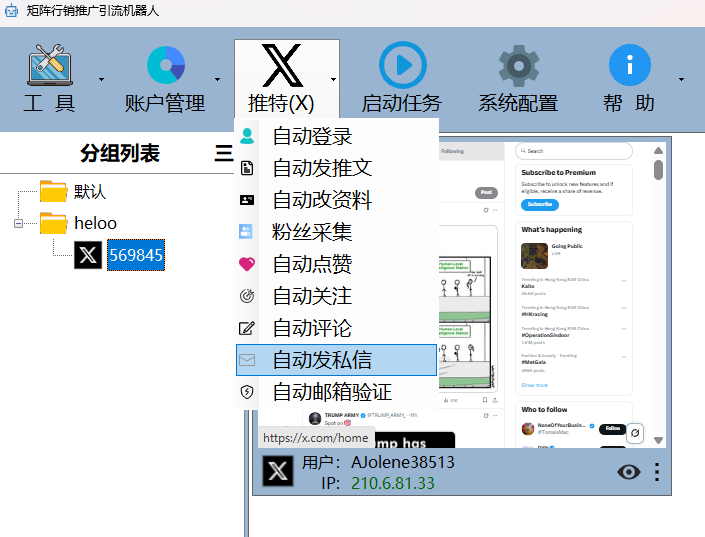Select 自动关注 menu item

tap(336, 295)
